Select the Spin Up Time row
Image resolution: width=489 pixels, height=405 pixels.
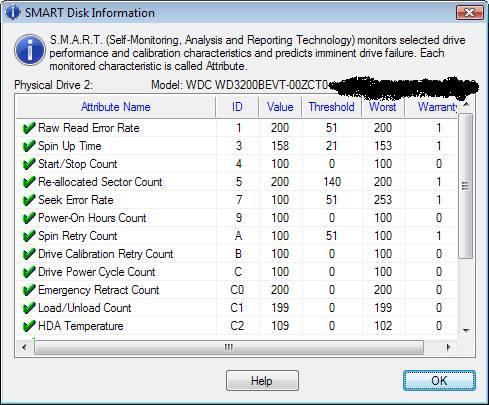[x=237, y=146]
